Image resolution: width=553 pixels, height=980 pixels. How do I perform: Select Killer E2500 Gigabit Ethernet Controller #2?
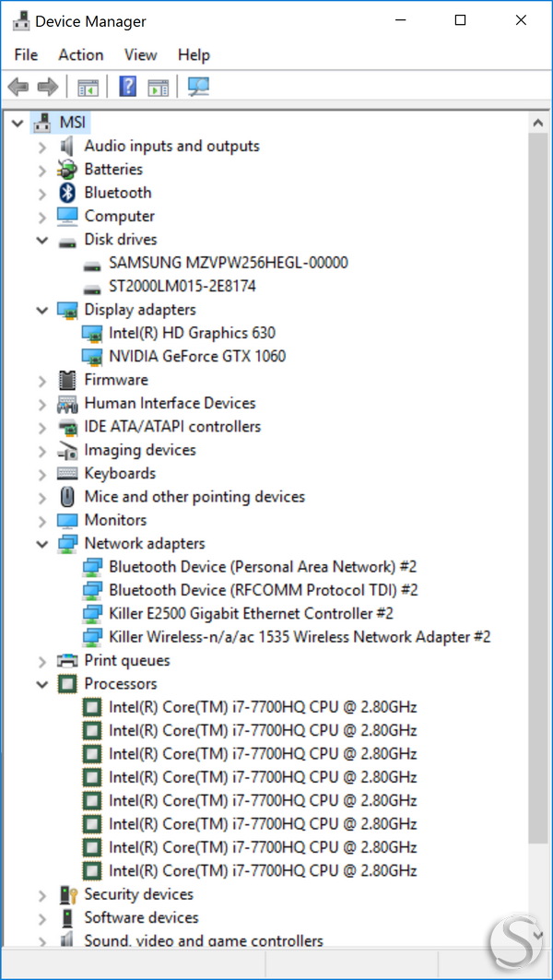(x=252, y=614)
